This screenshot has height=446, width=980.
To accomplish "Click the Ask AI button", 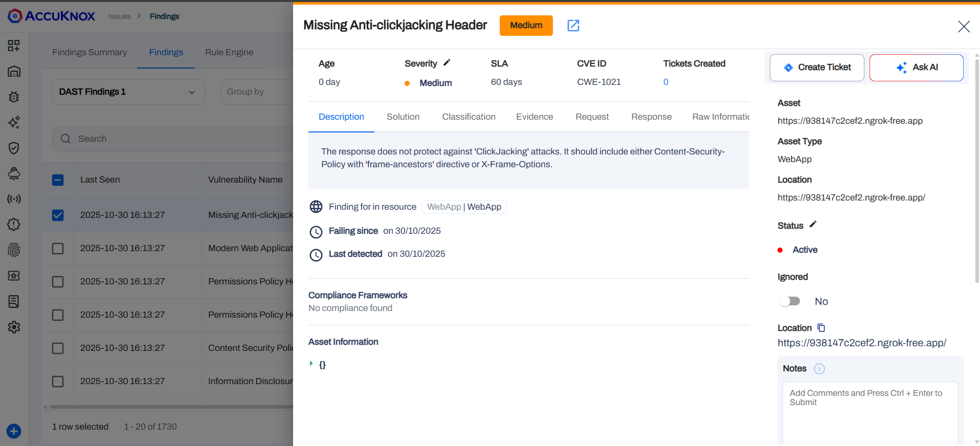I will tap(916, 68).
